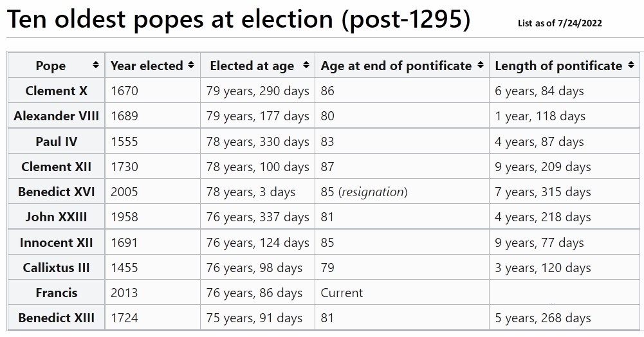The image size is (644, 337).
Task: Click the page title heading text
Action: (238, 21)
